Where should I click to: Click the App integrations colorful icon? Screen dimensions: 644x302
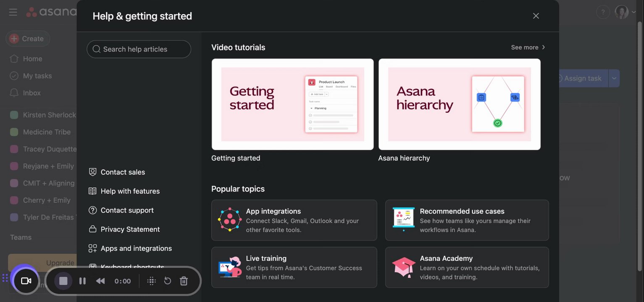coord(229,219)
